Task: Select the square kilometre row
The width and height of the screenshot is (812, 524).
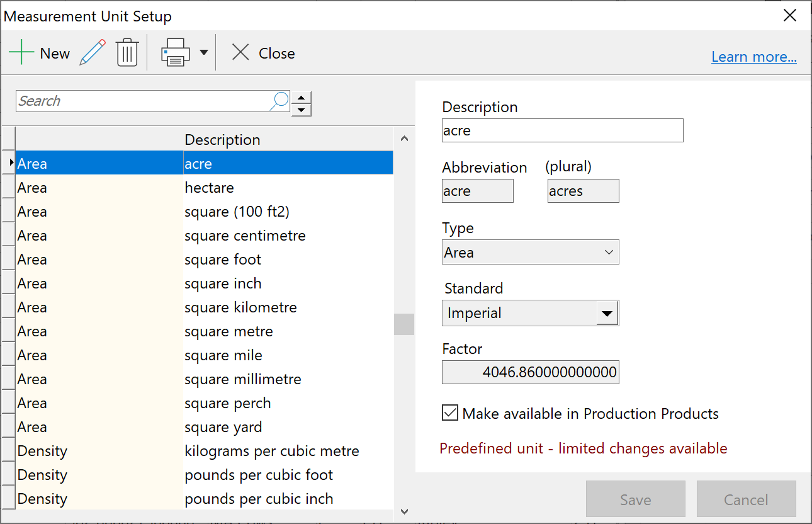Action: coord(205,307)
